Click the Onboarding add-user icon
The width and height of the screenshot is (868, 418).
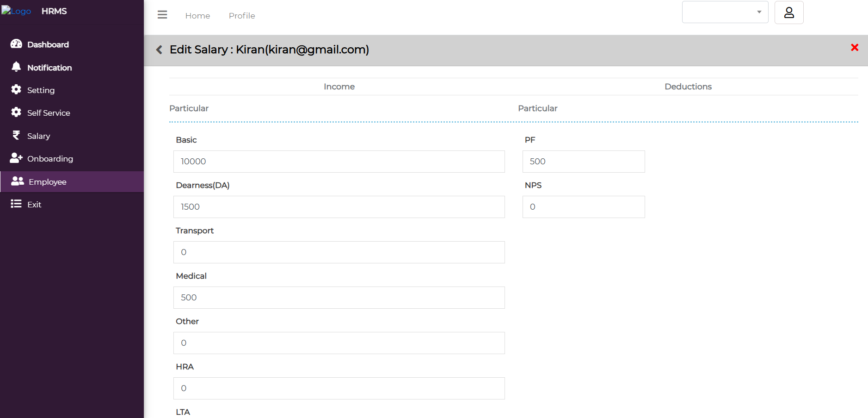(16, 158)
